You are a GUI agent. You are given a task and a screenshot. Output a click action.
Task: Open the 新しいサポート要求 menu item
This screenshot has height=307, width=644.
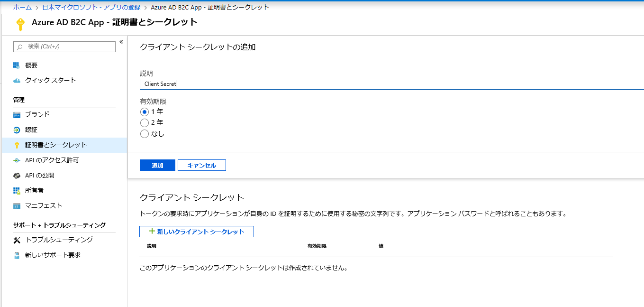pos(64,255)
